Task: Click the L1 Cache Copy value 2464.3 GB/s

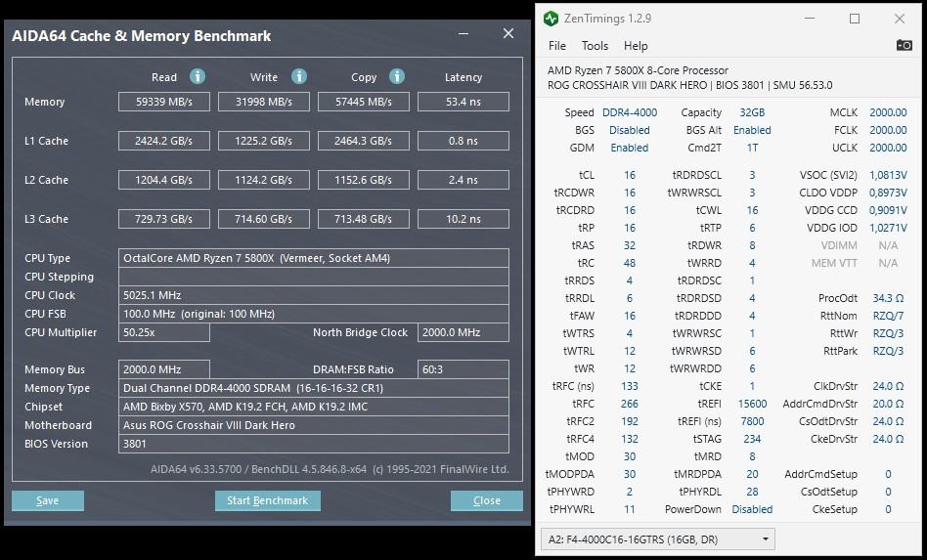Action: coord(364,141)
